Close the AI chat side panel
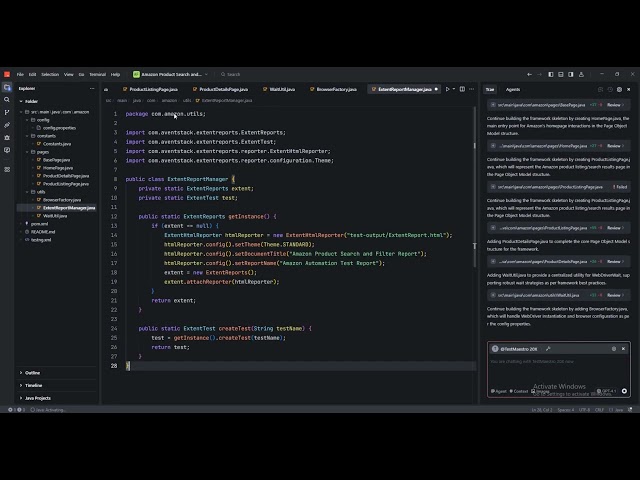This screenshot has height=480, width=640. 629,89
